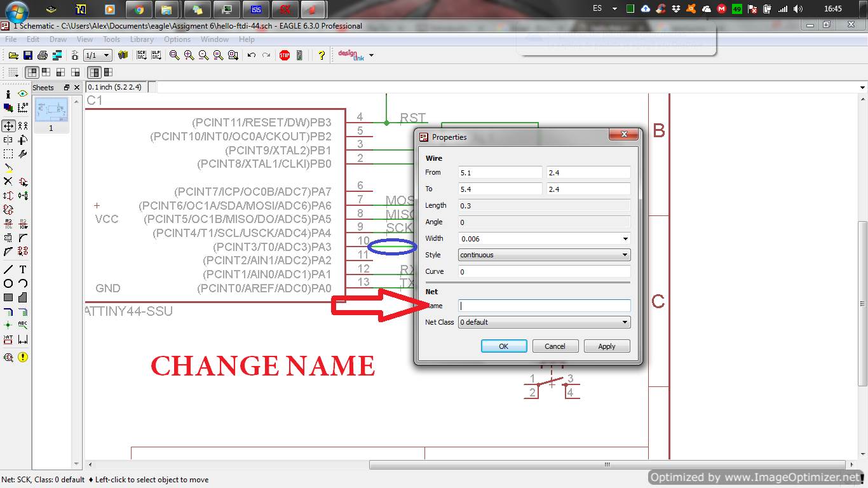Expand the command line history dropdown arrow
Image resolution: width=868 pixels, height=488 pixels.
click(x=862, y=87)
